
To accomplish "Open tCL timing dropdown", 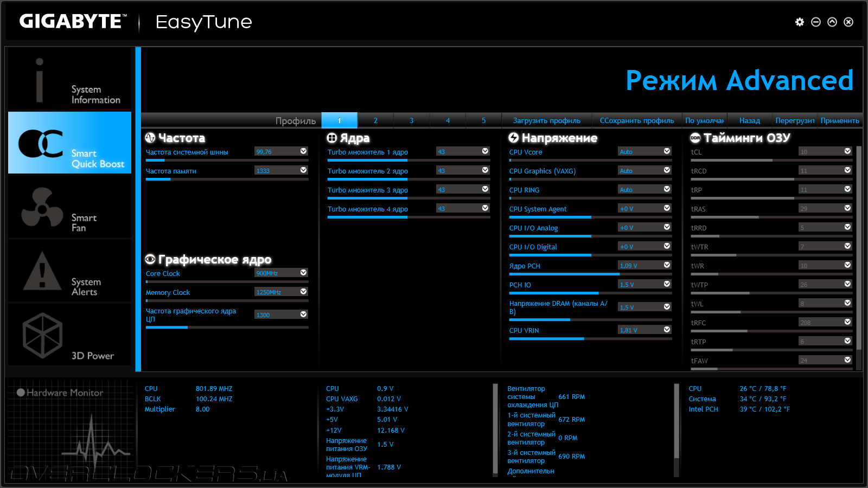I will (x=825, y=151).
